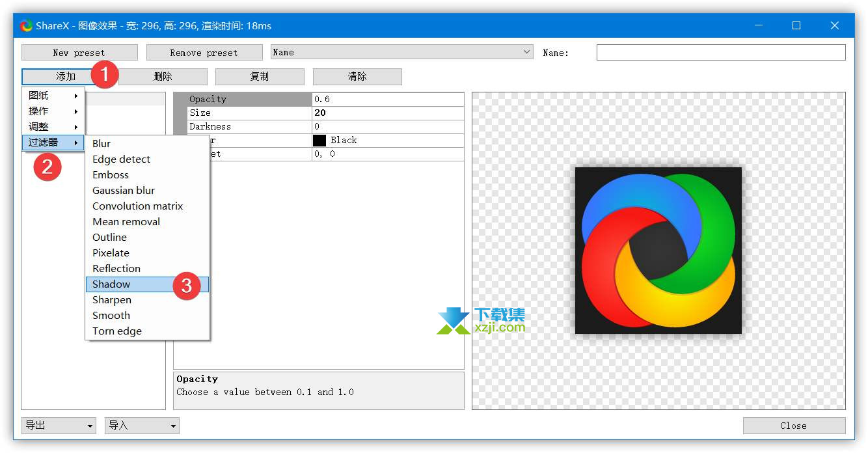Click the Offset value 0, 0
The height and width of the screenshot is (453, 868).
388,154
